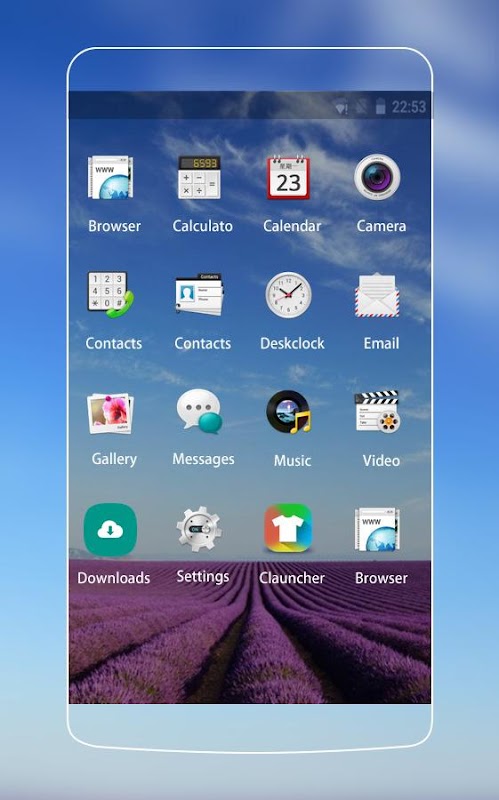Viewport: 499px width, 800px height.
Task: Open the Browser app in the top row
Action: pos(111,177)
